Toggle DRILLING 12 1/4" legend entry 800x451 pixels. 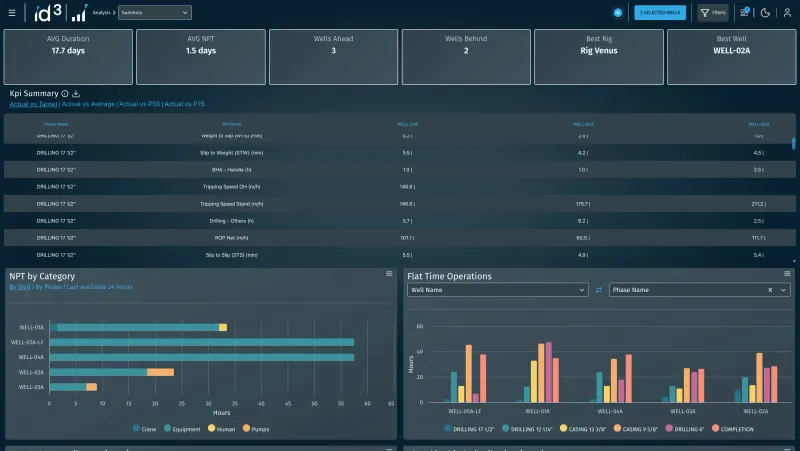tap(527, 429)
